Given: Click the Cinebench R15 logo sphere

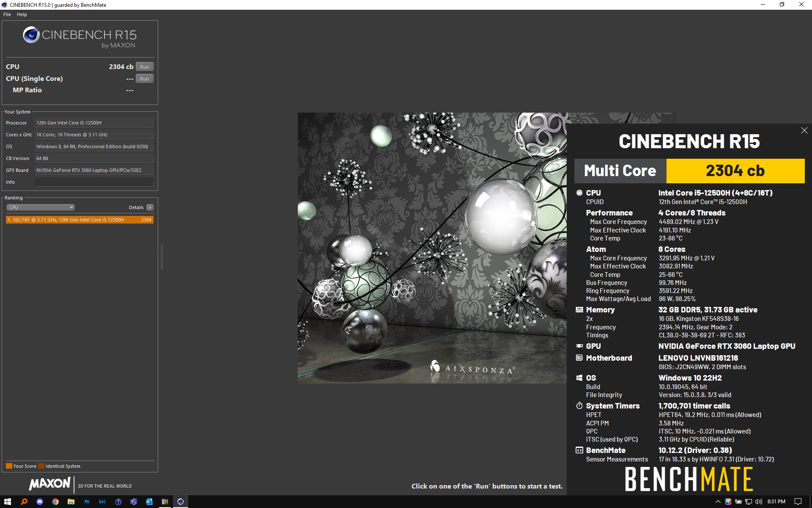Looking at the screenshot, I should tap(31, 35).
